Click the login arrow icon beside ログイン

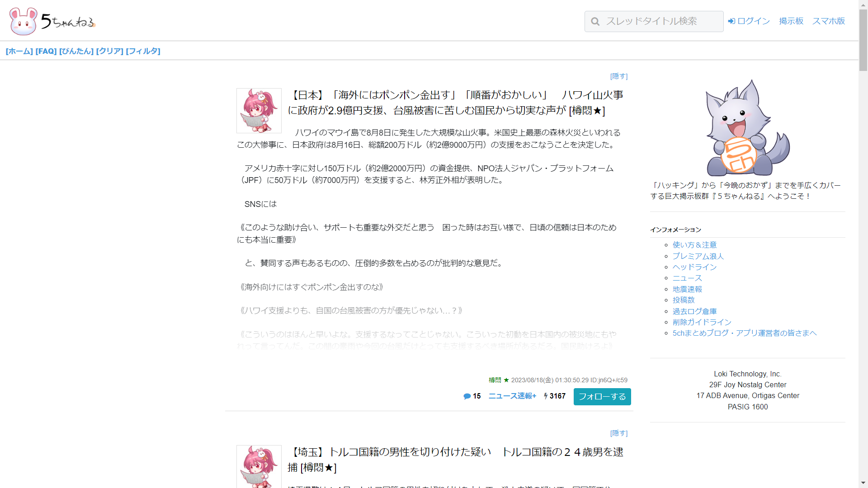pyautogui.click(x=732, y=21)
